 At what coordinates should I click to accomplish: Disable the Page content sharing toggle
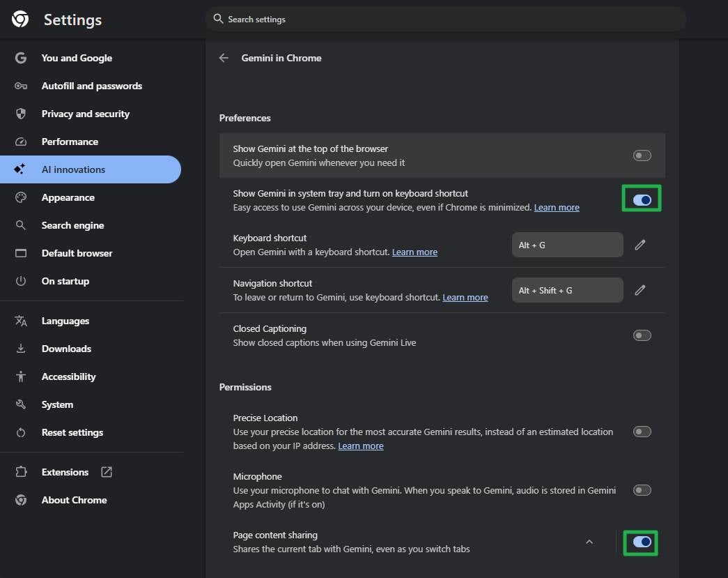click(x=642, y=542)
